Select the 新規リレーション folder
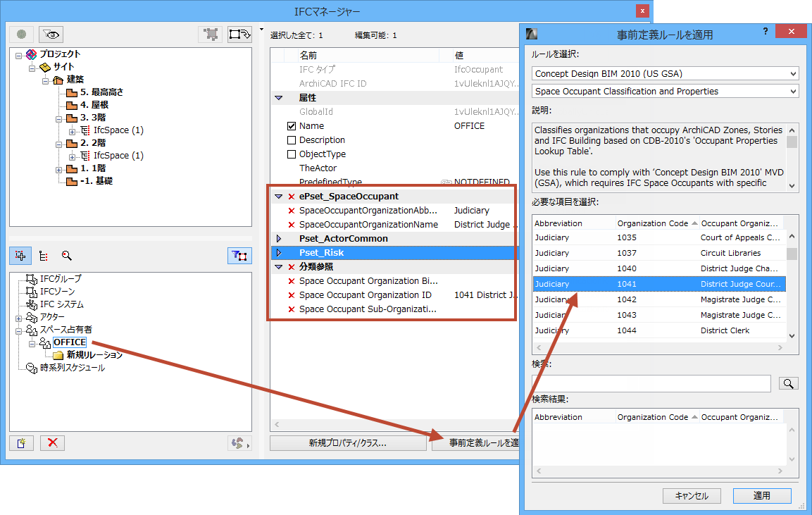 point(94,355)
